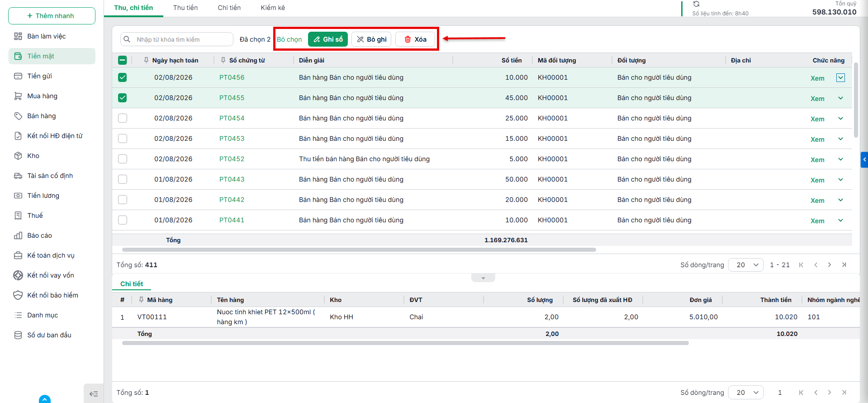Screen dimensions: 868x403
Task: Open the Danh mục list icon
Action: [18, 315]
